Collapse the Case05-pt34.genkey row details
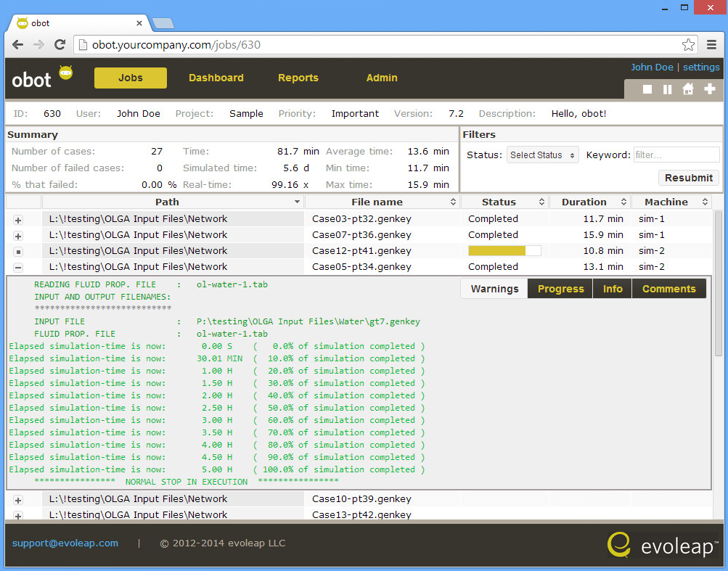 click(18, 268)
